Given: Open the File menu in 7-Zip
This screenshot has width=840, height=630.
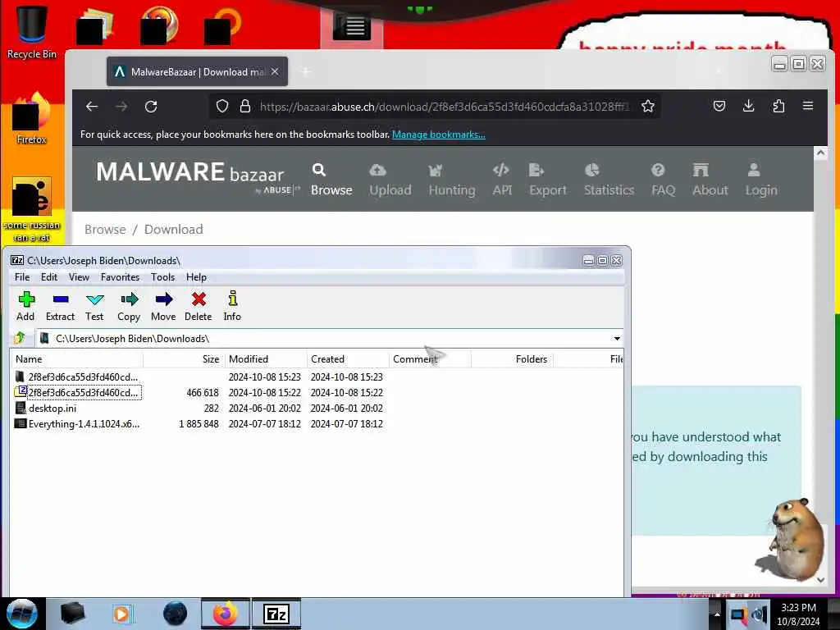Looking at the screenshot, I should point(22,277).
